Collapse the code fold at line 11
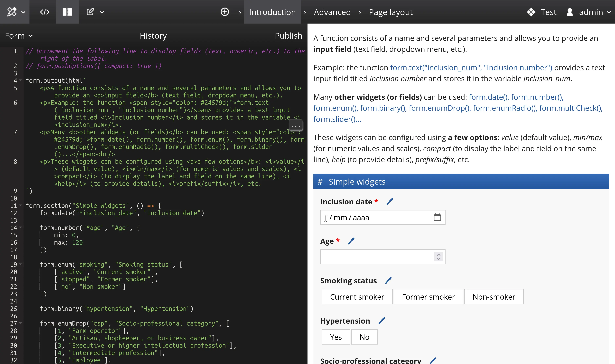The image size is (615, 364). tap(21, 205)
